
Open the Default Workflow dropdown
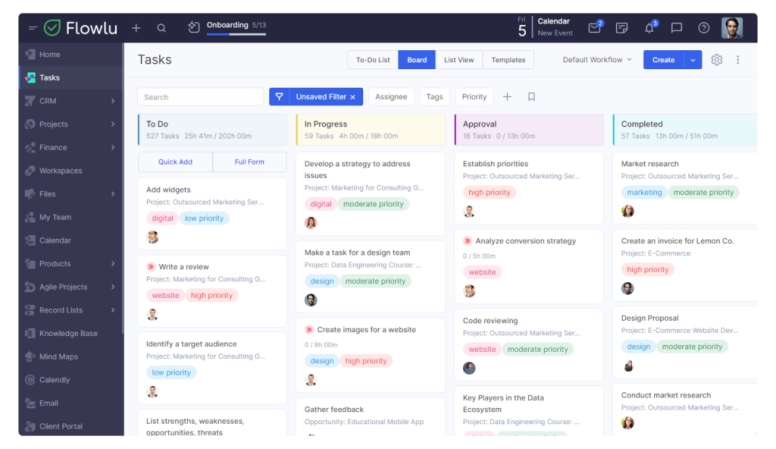click(x=597, y=60)
